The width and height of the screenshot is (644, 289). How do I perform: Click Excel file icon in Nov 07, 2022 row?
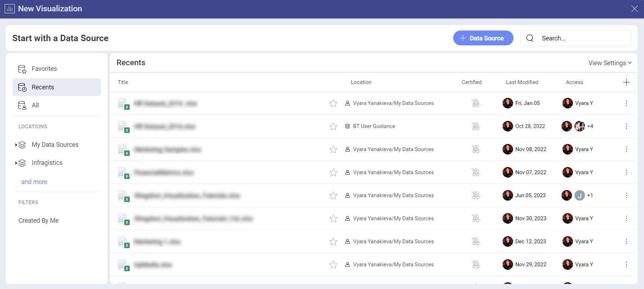tap(123, 173)
